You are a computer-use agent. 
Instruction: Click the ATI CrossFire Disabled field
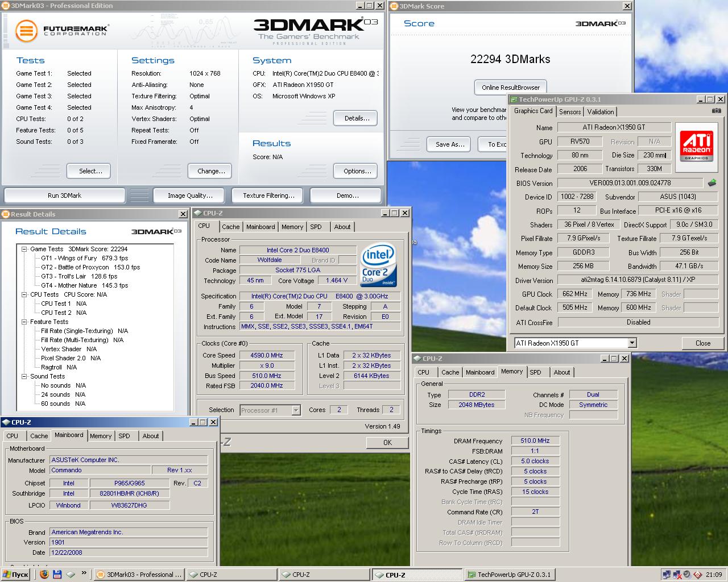[x=638, y=322]
